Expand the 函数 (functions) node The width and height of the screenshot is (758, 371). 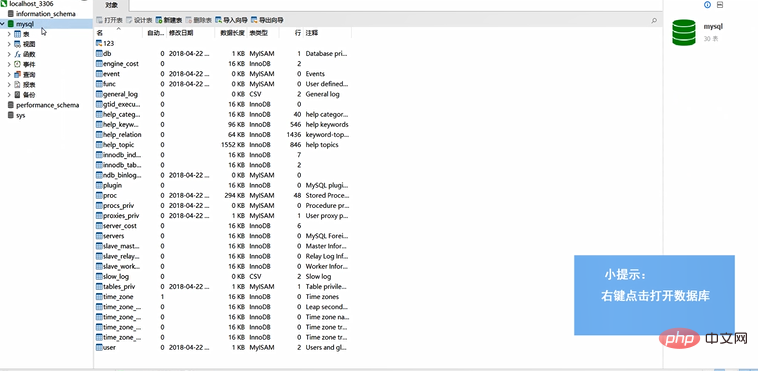(9, 54)
